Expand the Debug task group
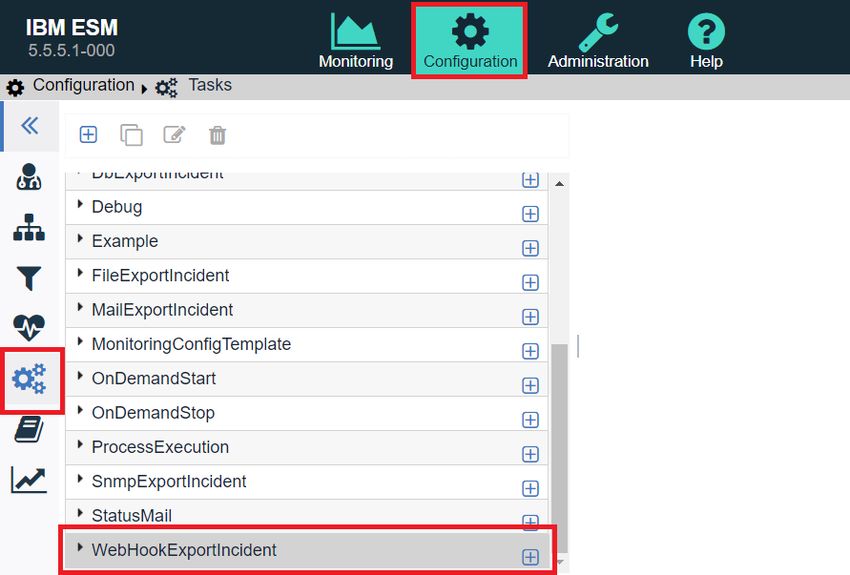850x575 pixels. point(80,204)
